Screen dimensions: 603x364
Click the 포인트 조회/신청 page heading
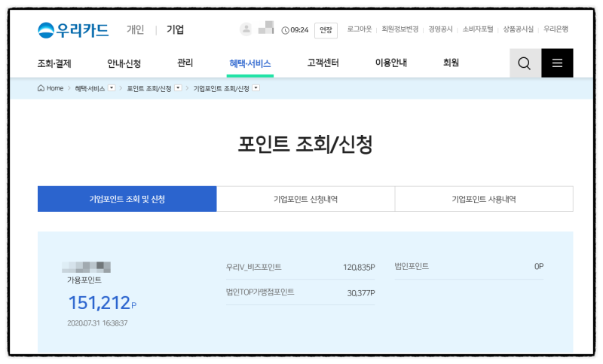[x=305, y=144]
